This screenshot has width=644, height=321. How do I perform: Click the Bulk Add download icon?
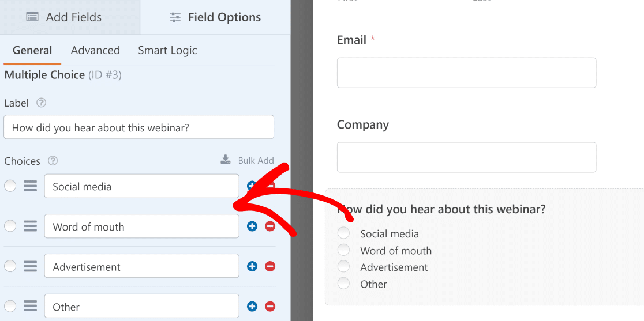(226, 160)
